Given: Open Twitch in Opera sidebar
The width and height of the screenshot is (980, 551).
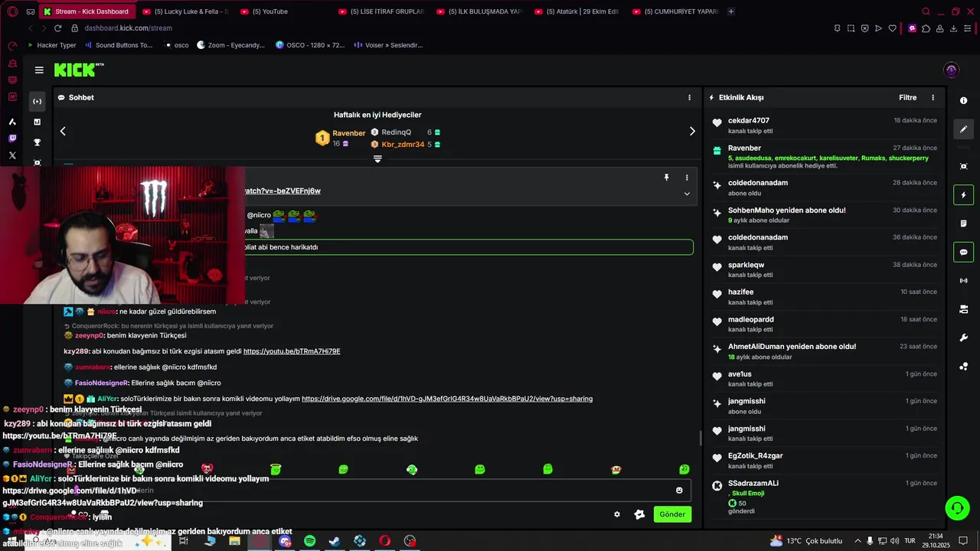Looking at the screenshot, I should [x=12, y=139].
